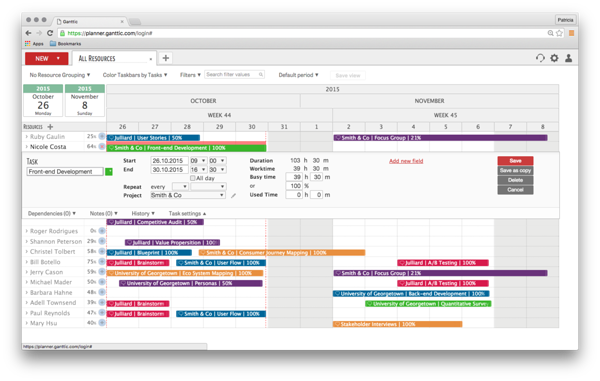
Task: Click the utilization circle for Paul Reynolds
Action: (102, 313)
